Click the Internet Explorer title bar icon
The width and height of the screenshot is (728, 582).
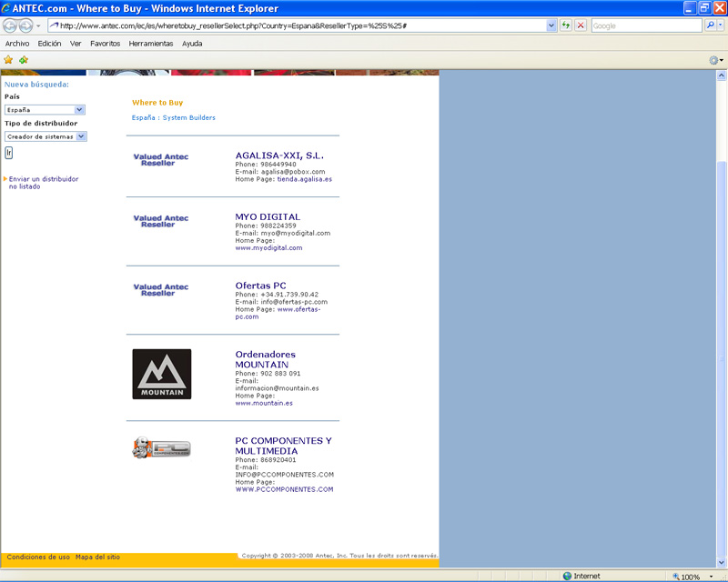pyautogui.click(x=6, y=8)
